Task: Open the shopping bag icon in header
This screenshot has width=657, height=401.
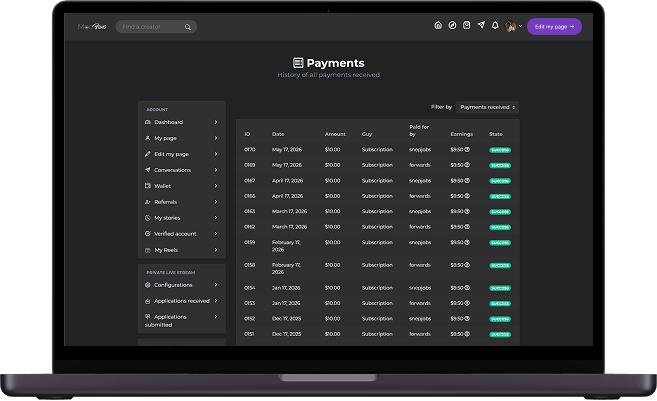Action: point(466,26)
